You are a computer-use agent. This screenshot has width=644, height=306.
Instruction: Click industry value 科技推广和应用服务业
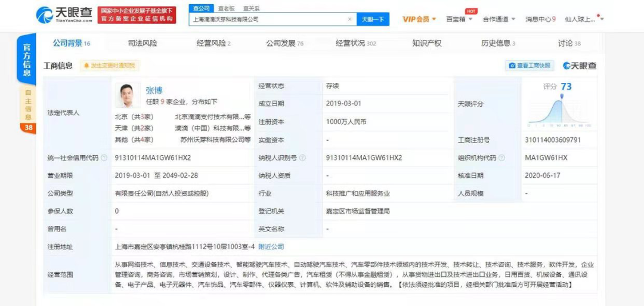tap(358, 193)
